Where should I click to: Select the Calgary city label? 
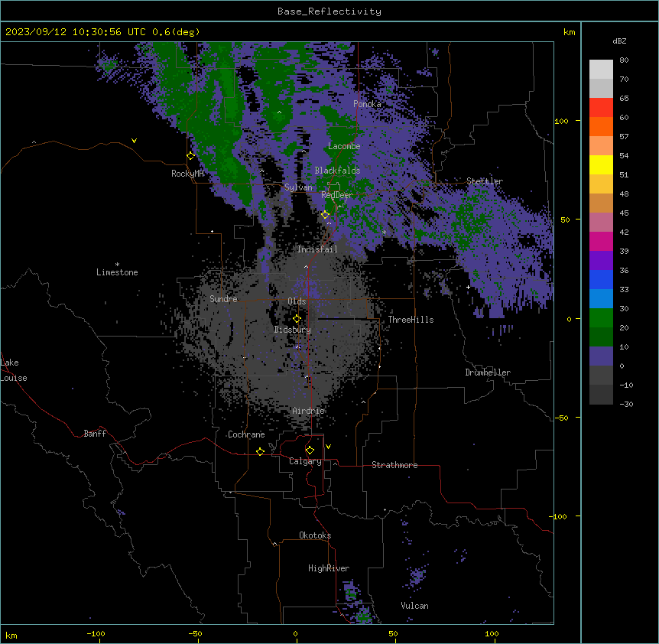pyautogui.click(x=305, y=461)
